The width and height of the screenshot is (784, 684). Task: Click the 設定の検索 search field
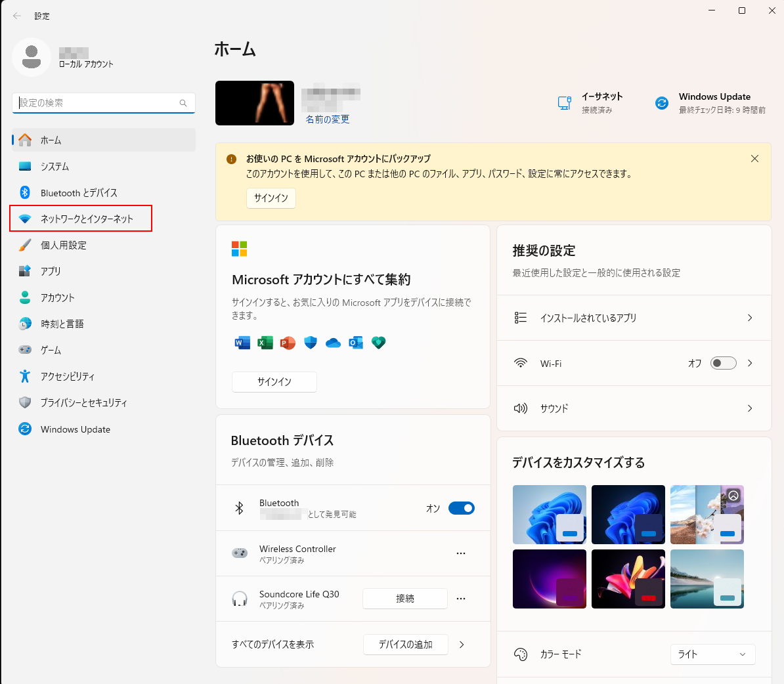pos(98,103)
